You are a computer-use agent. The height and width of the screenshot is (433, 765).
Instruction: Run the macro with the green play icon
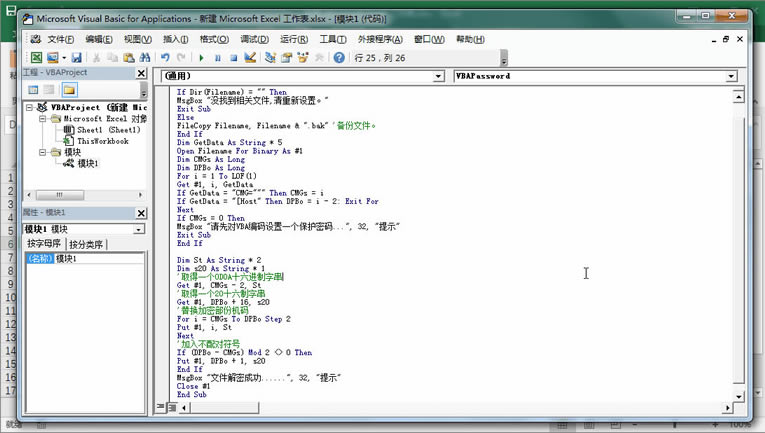[x=201, y=58]
